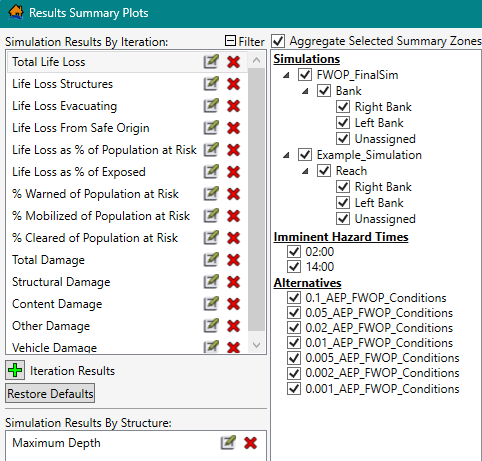
Task: Collapse the FWOP_FinalSim tree node
Action: [286, 75]
